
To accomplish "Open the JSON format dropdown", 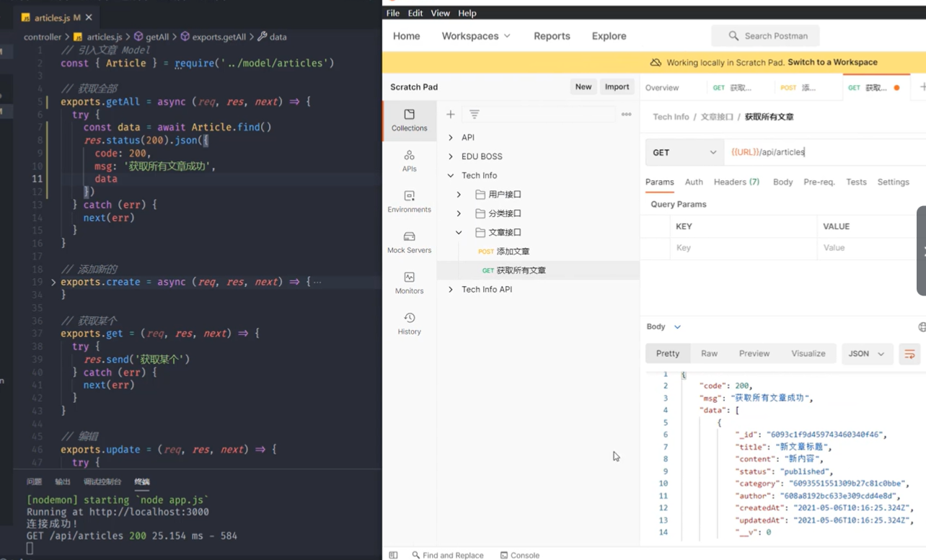I will (x=868, y=354).
